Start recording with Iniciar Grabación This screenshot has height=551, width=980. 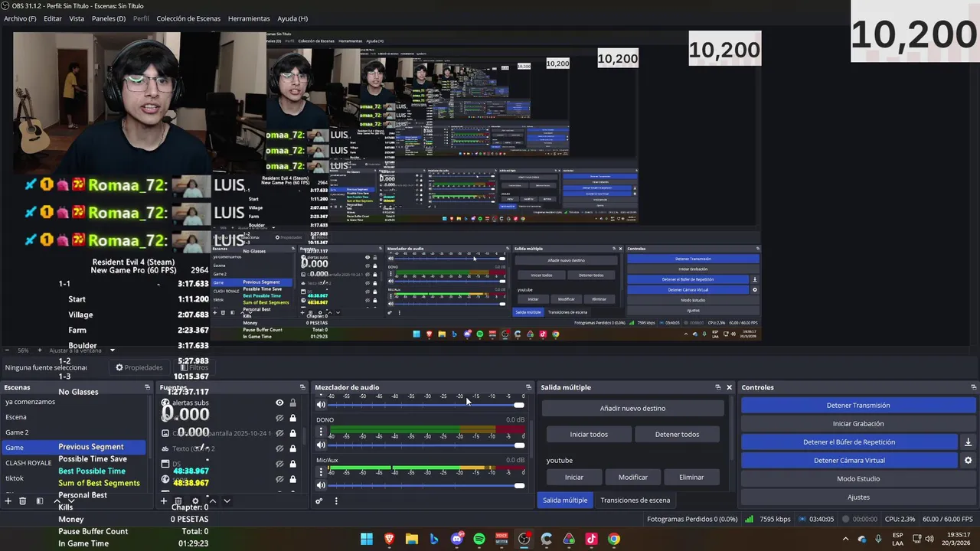click(x=857, y=424)
